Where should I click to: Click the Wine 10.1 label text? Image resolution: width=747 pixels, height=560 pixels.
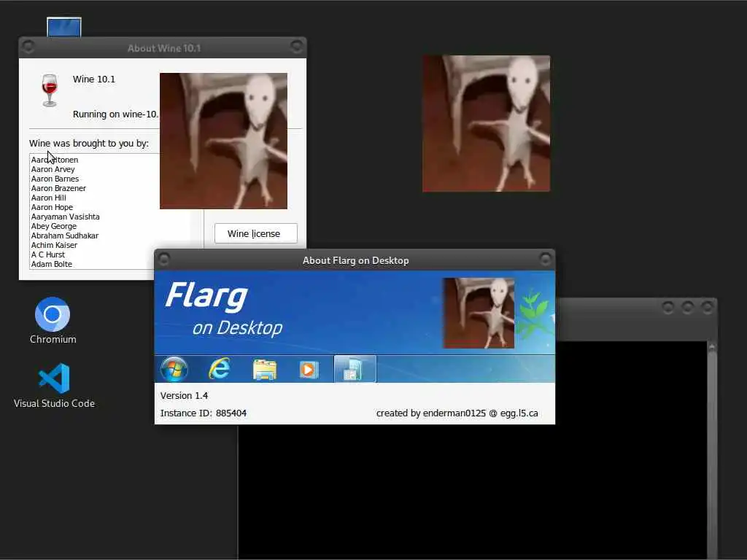(94, 79)
